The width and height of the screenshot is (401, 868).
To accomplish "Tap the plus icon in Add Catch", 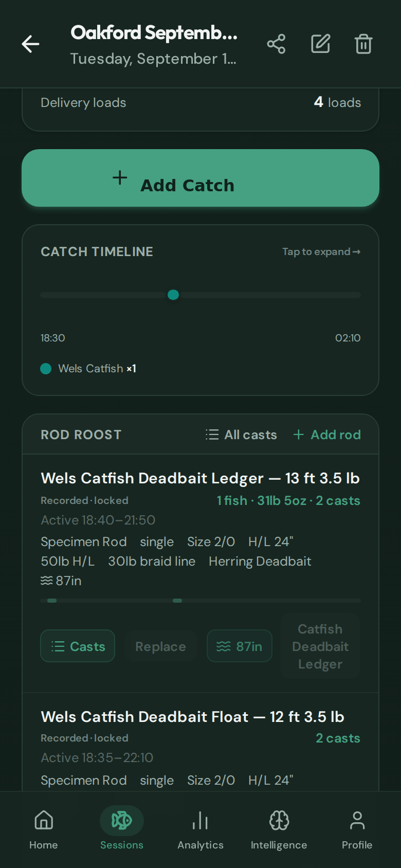I will [120, 177].
